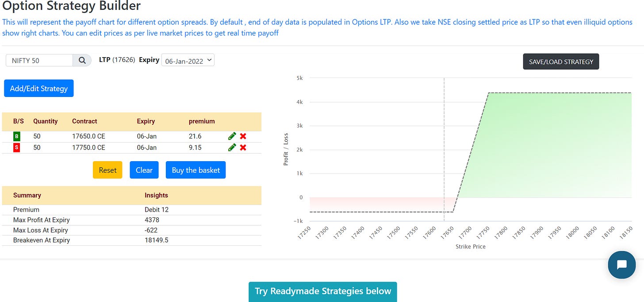The width and height of the screenshot is (644, 302).
Task: Click the -1k label on profit axis
Action: (x=298, y=221)
